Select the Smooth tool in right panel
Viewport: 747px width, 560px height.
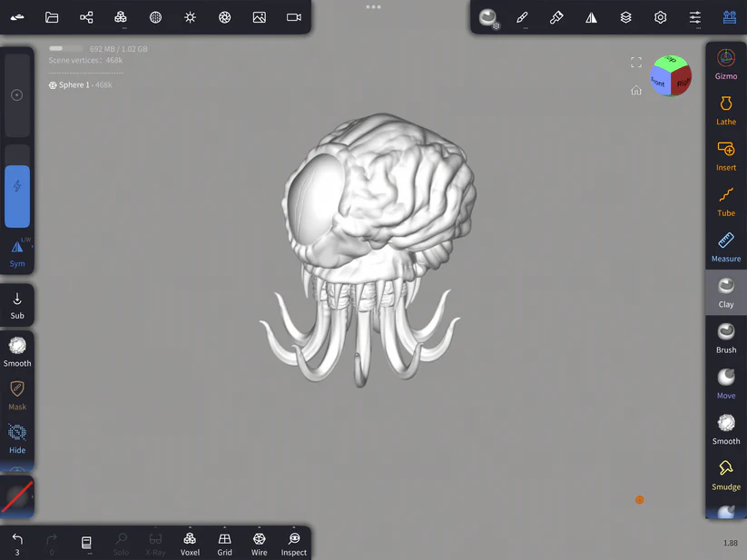click(726, 430)
